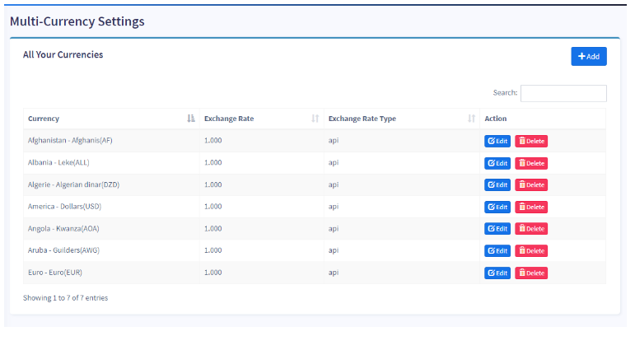Edit the Angola - Kwanza currency
The image size is (635, 364).
tap(497, 229)
